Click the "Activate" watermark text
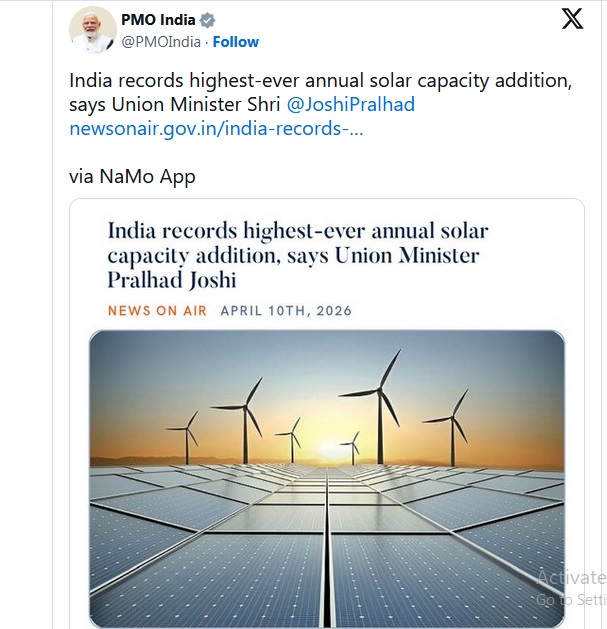This screenshot has height=629, width=607. tap(570, 577)
